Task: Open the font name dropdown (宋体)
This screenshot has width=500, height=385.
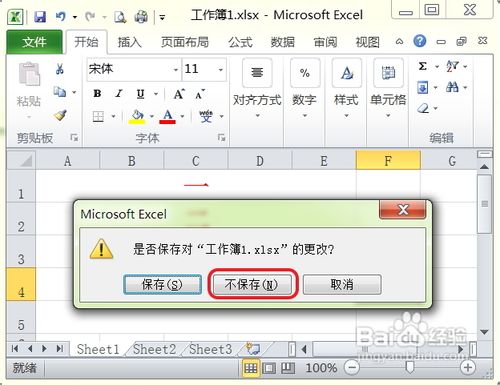Action: (x=176, y=70)
